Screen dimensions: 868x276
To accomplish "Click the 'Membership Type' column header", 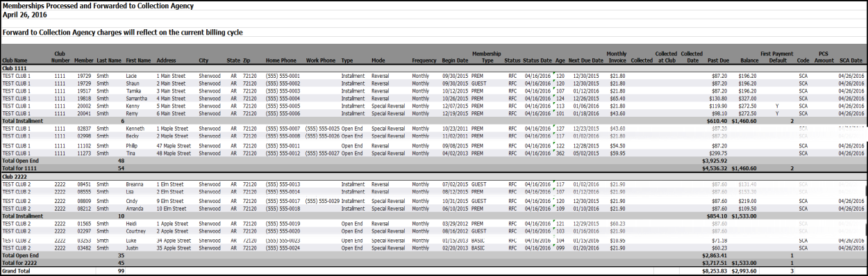I will click(487, 57).
